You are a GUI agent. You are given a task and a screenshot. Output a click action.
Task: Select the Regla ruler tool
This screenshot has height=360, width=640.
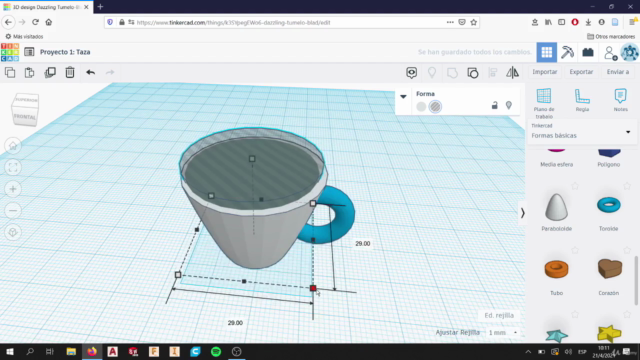click(582, 100)
